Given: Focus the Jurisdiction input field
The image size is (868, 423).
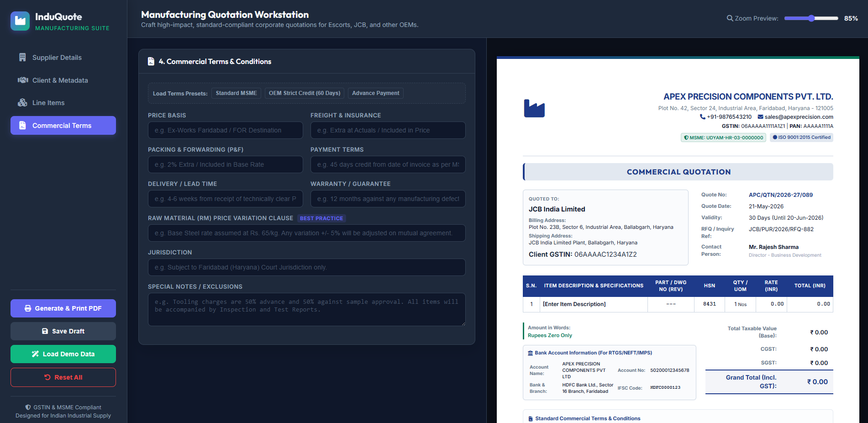Looking at the screenshot, I should (x=307, y=267).
